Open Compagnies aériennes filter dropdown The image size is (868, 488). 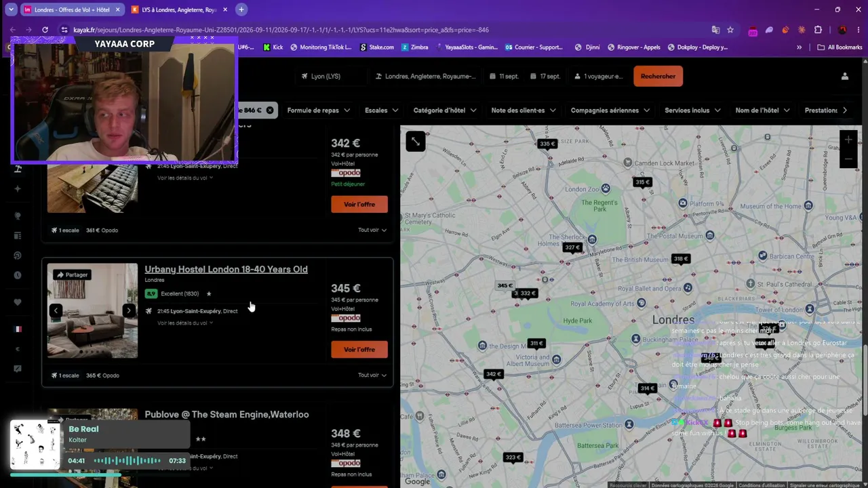click(610, 110)
